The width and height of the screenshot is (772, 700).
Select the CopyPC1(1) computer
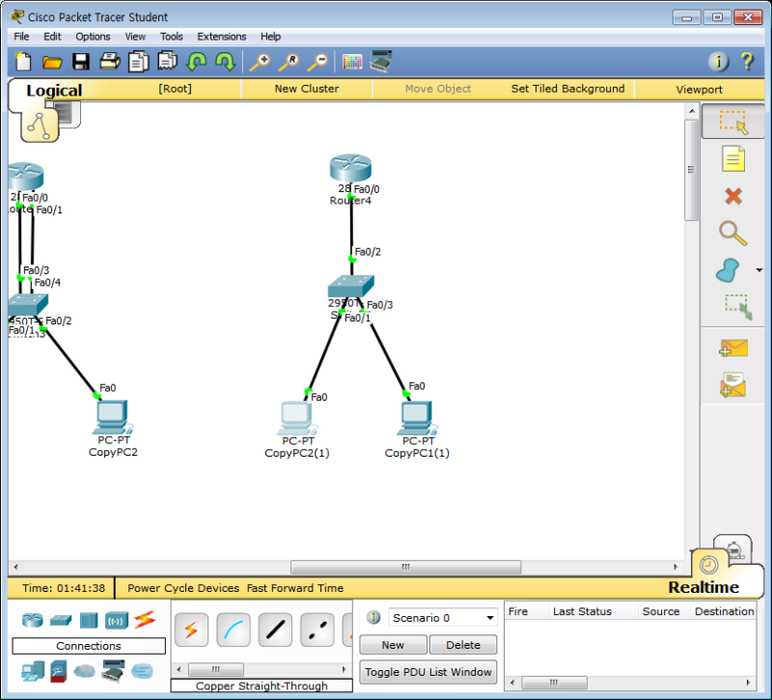coord(417,418)
